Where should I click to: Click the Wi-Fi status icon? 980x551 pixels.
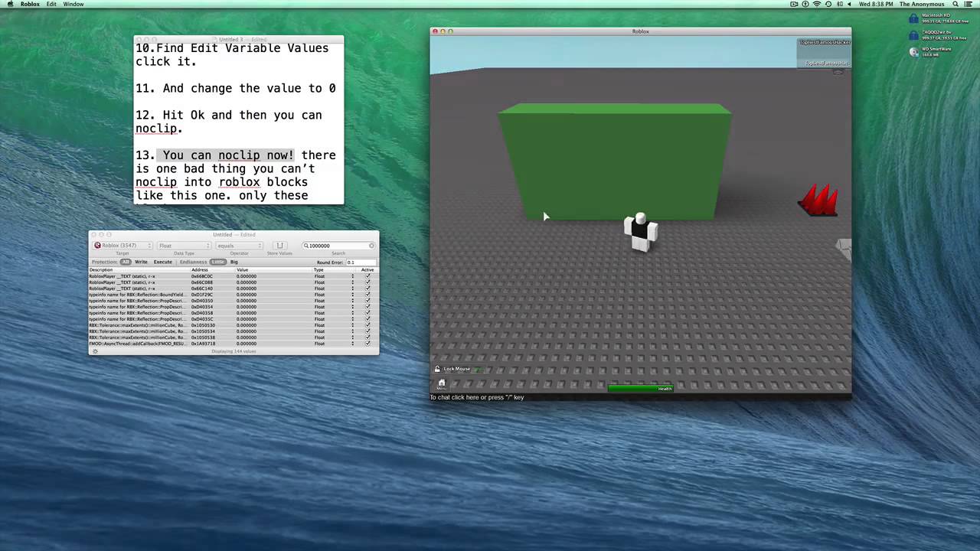click(816, 4)
